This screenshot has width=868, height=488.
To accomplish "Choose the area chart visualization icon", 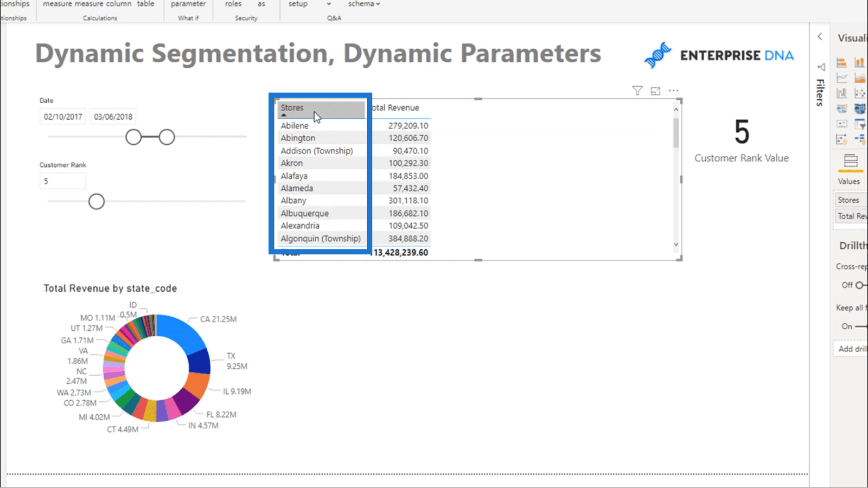I will tap(860, 78).
